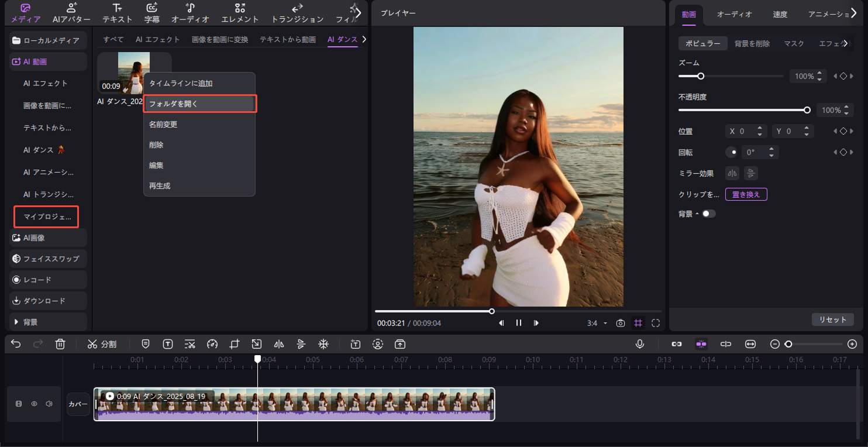Click the リセット reset button
The image size is (868, 447).
[x=833, y=319]
